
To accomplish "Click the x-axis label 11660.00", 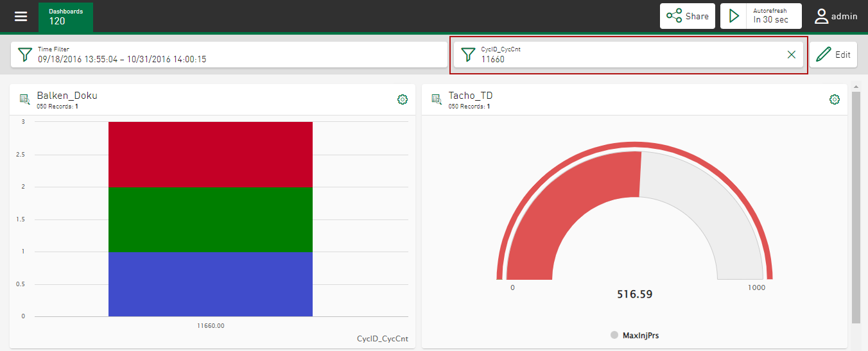I will [x=211, y=325].
